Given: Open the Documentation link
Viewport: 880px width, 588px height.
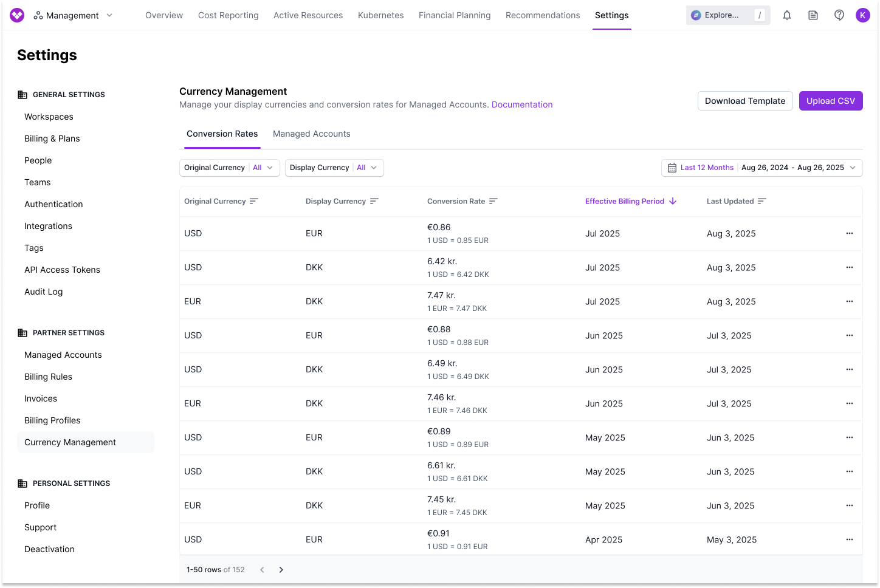Looking at the screenshot, I should [x=522, y=104].
